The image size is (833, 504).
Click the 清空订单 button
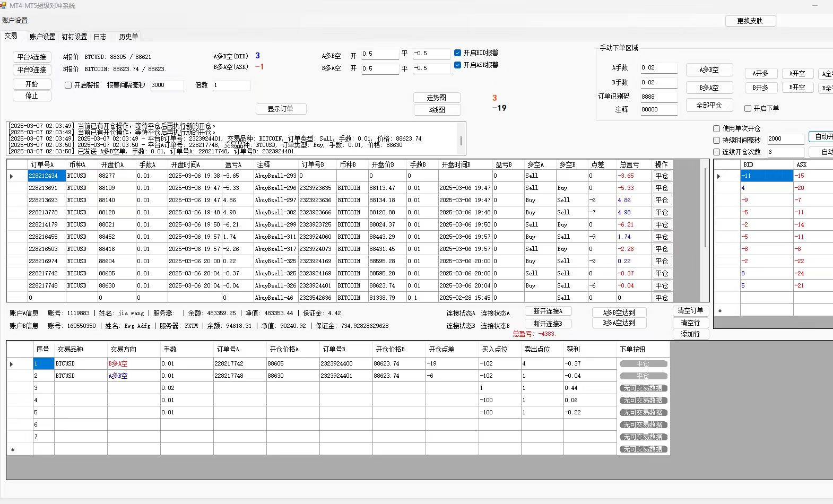(690, 311)
